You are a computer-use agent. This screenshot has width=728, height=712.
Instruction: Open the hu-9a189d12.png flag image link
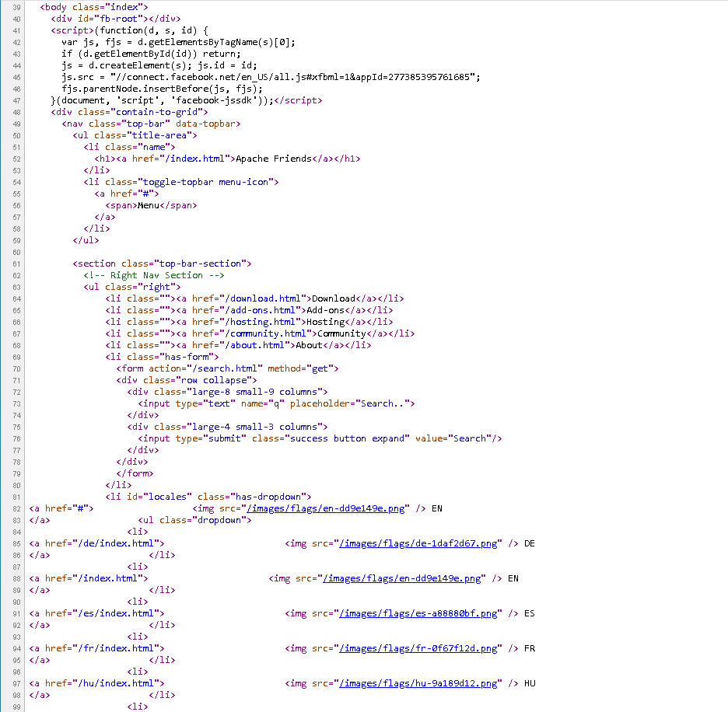[418, 683]
